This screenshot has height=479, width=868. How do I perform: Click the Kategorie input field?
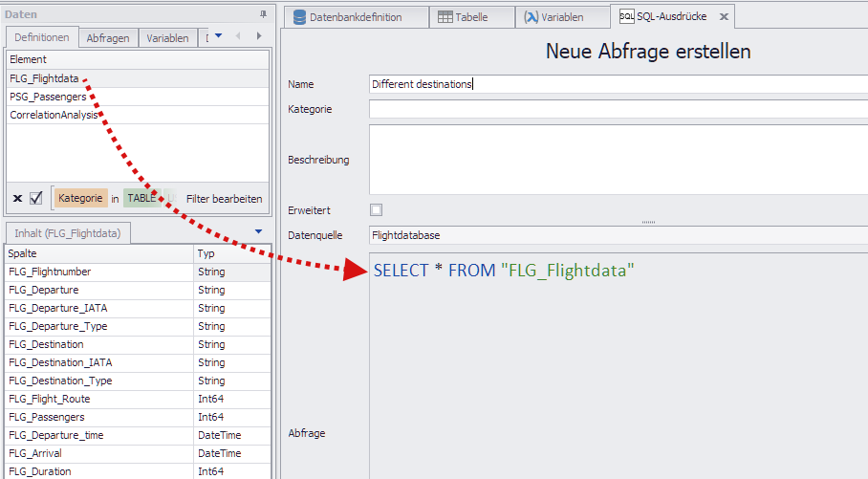tap(618, 109)
